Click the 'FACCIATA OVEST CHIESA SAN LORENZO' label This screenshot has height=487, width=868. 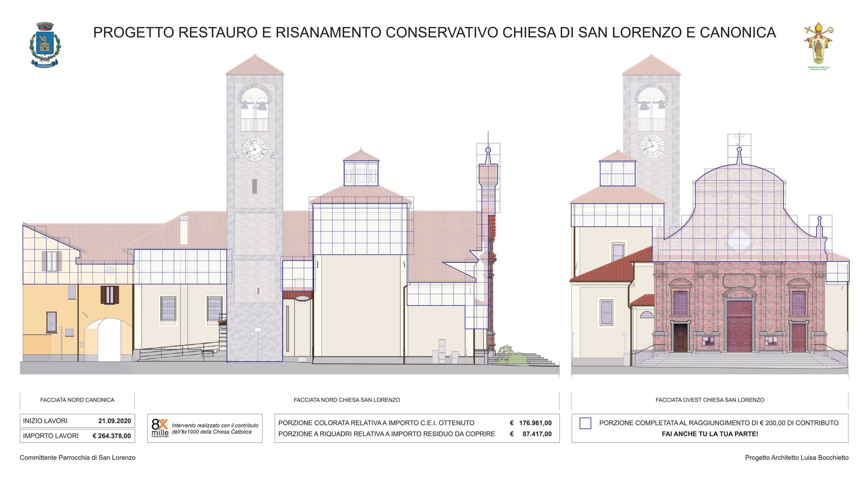(x=710, y=400)
